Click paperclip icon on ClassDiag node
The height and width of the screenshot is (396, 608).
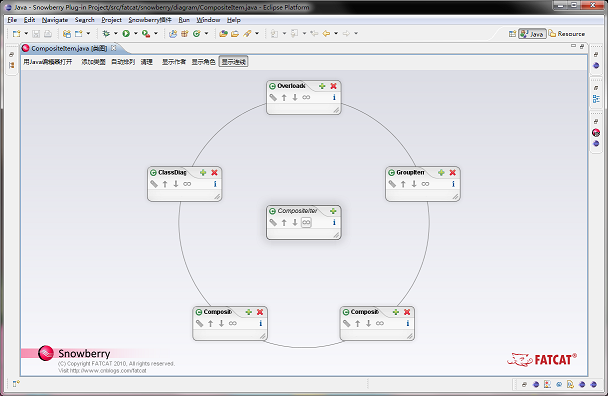tap(154, 184)
